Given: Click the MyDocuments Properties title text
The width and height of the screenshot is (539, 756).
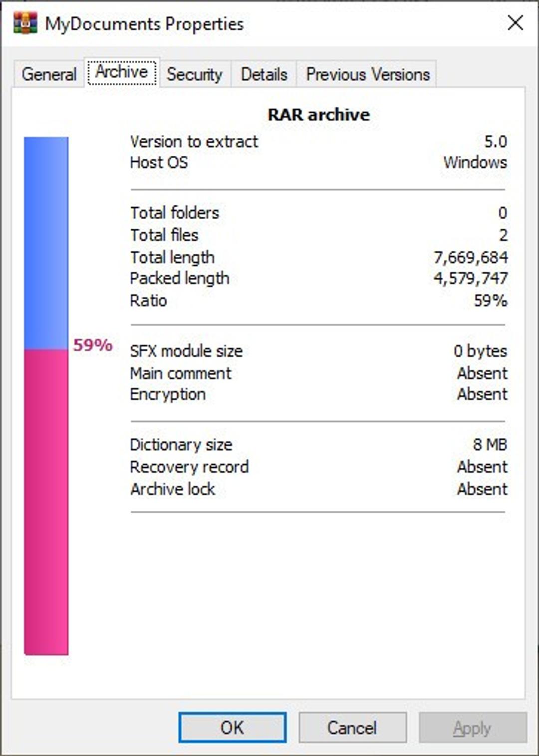Looking at the screenshot, I should tap(144, 24).
